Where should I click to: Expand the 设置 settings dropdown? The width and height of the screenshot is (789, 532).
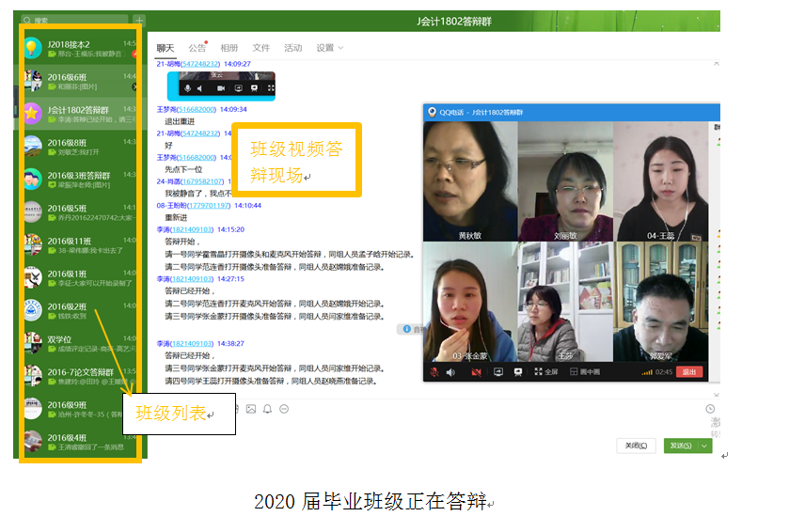pyautogui.click(x=329, y=48)
